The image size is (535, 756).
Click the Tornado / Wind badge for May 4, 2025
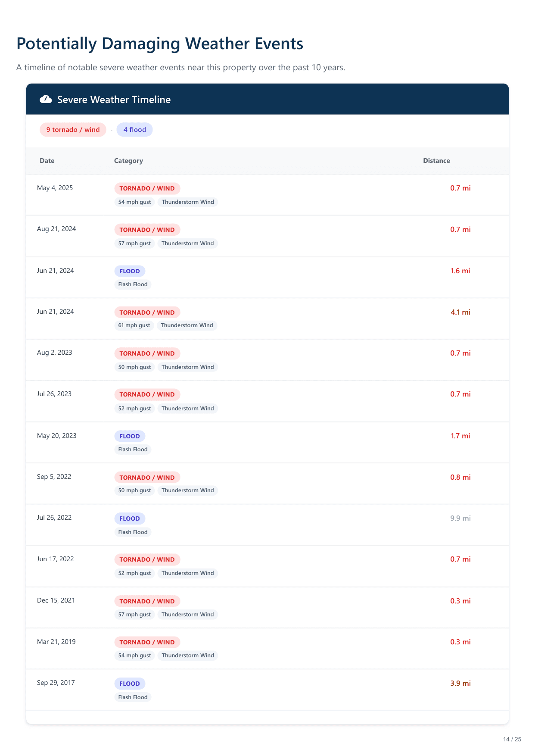click(x=147, y=188)
